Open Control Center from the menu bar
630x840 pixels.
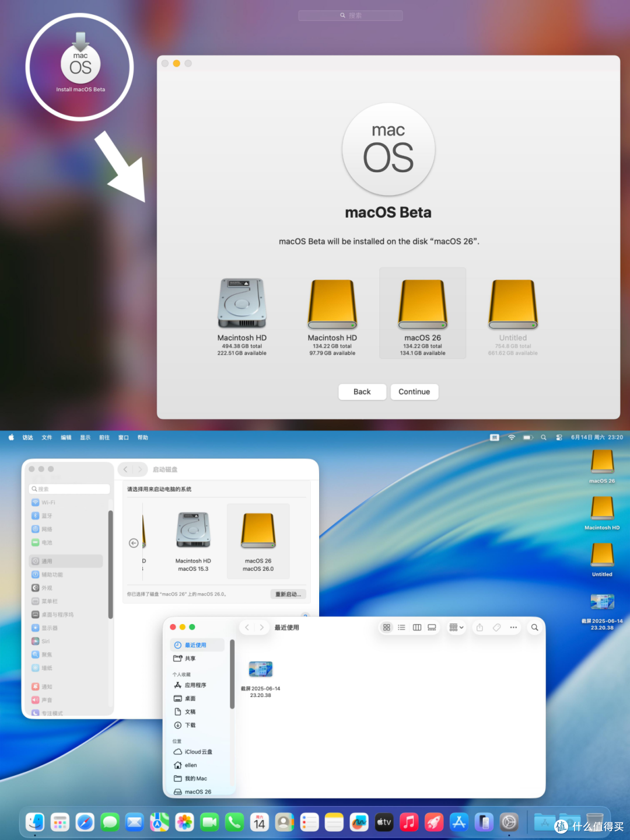(x=559, y=437)
